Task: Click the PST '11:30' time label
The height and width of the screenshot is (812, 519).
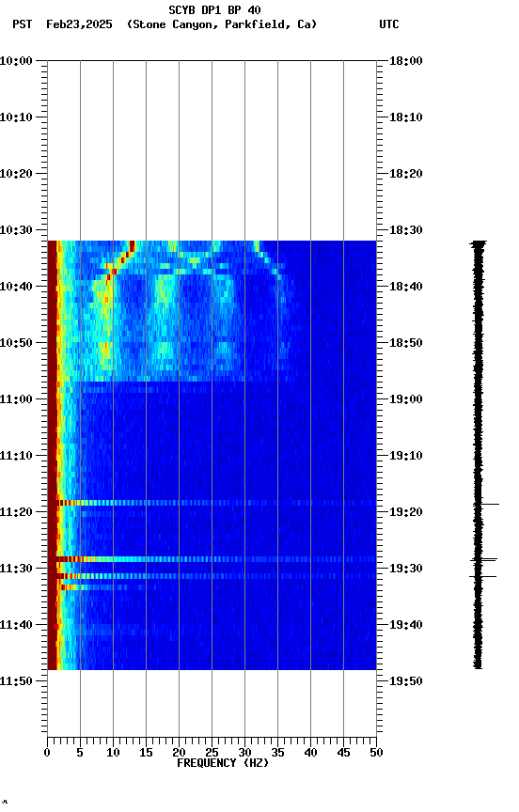Action: 16,570
